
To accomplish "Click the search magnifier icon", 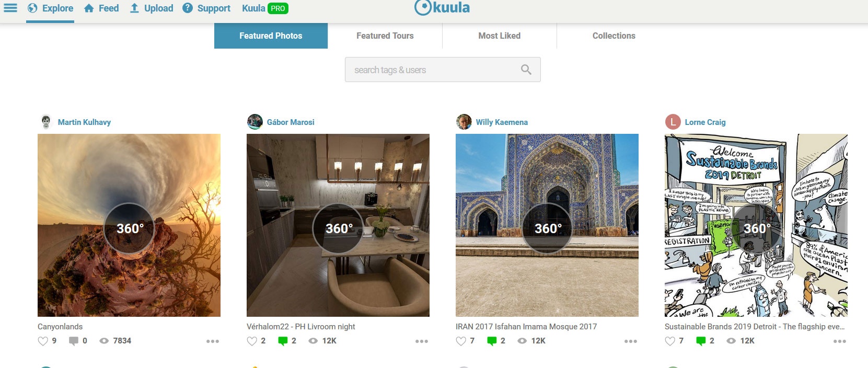I will [x=526, y=70].
